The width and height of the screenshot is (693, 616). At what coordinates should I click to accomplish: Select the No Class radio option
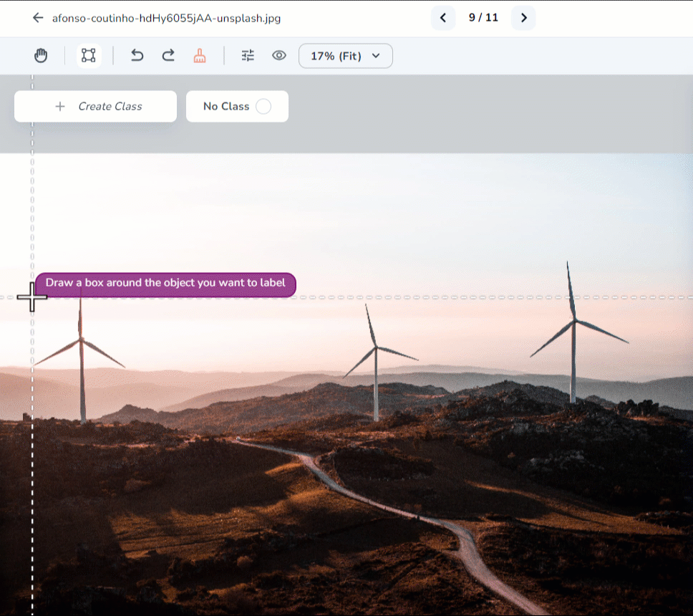263,106
